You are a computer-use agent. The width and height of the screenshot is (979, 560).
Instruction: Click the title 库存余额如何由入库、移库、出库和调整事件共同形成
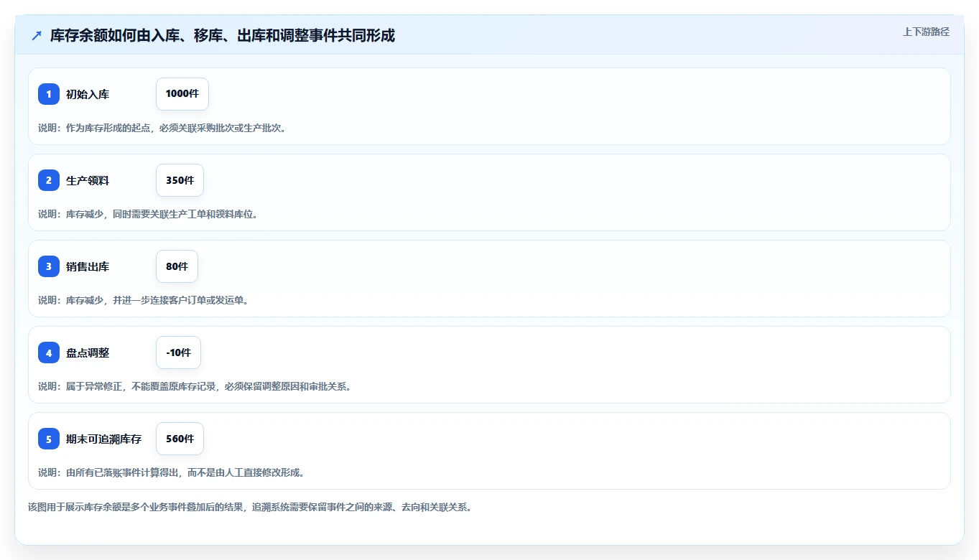[x=223, y=35]
